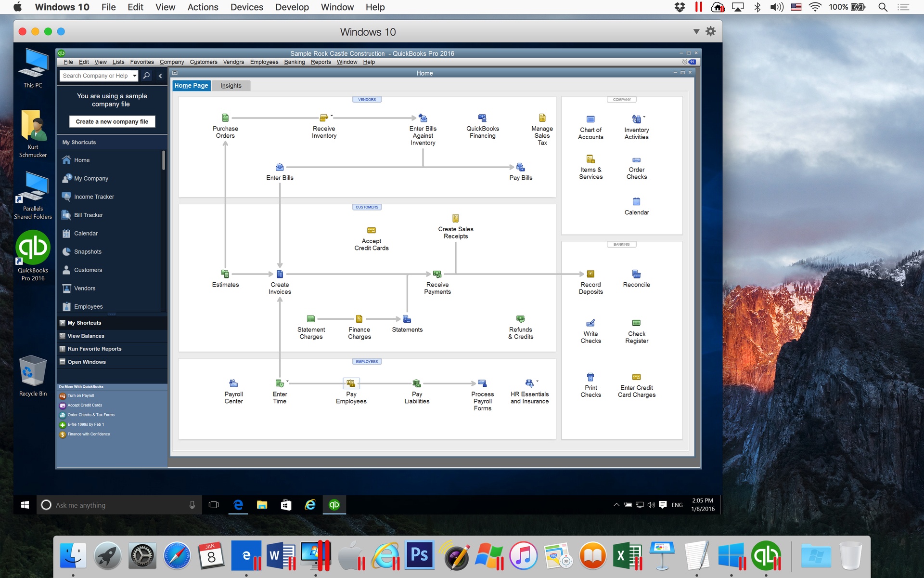The height and width of the screenshot is (578, 924).
Task: Click Turn on Payroll link
Action: tap(80, 396)
